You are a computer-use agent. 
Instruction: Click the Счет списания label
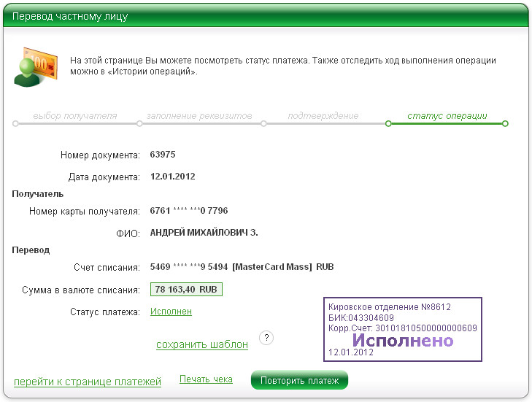(107, 267)
